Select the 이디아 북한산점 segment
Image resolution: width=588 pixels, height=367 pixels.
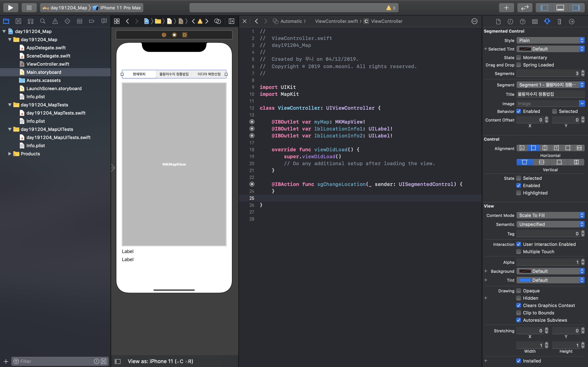point(209,74)
